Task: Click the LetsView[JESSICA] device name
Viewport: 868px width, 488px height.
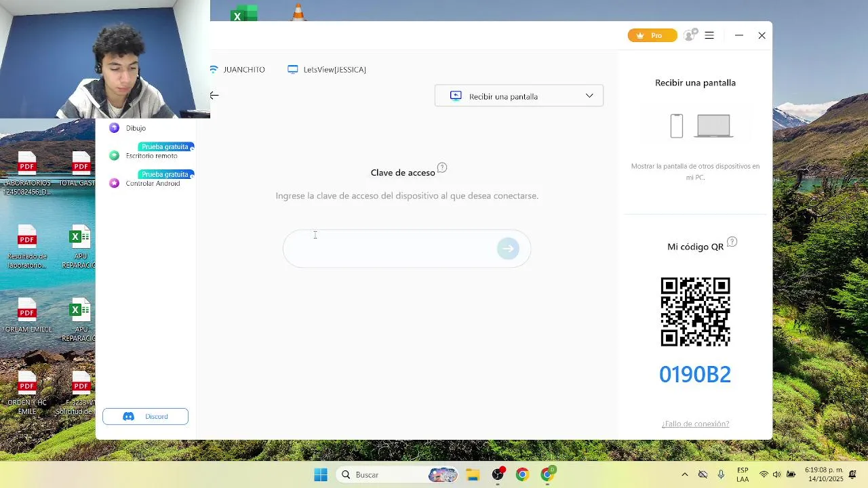Action: [x=334, y=70]
